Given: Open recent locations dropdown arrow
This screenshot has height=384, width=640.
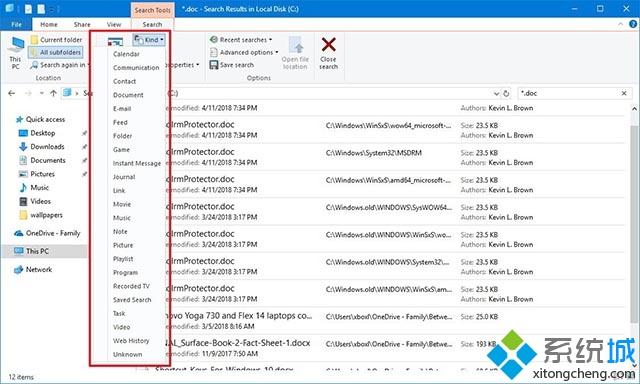Looking at the screenshot, I should click(41, 93).
